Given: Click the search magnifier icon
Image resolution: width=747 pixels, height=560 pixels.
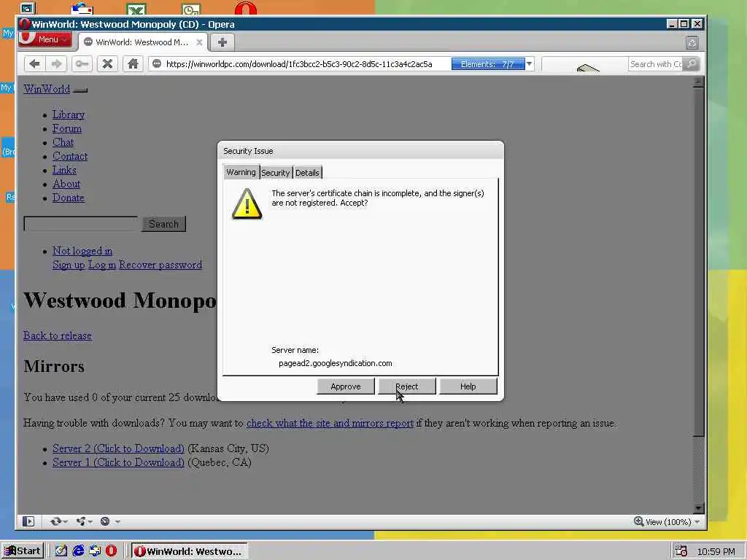Looking at the screenshot, I should pyautogui.click(x=692, y=64).
